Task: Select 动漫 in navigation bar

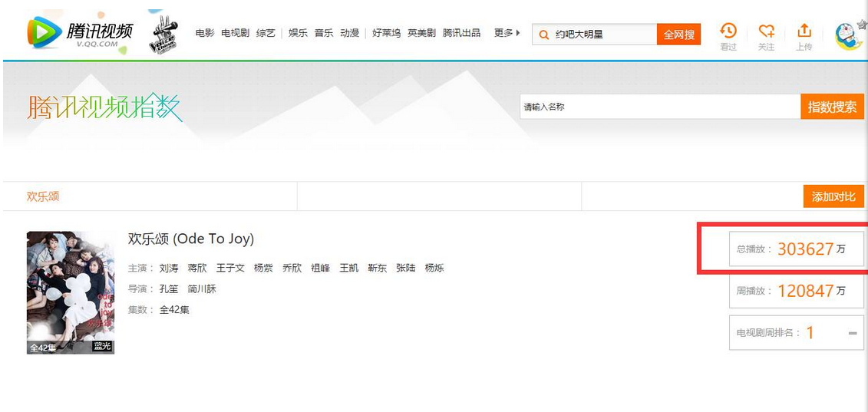Action: pyautogui.click(x=350, y=33)
